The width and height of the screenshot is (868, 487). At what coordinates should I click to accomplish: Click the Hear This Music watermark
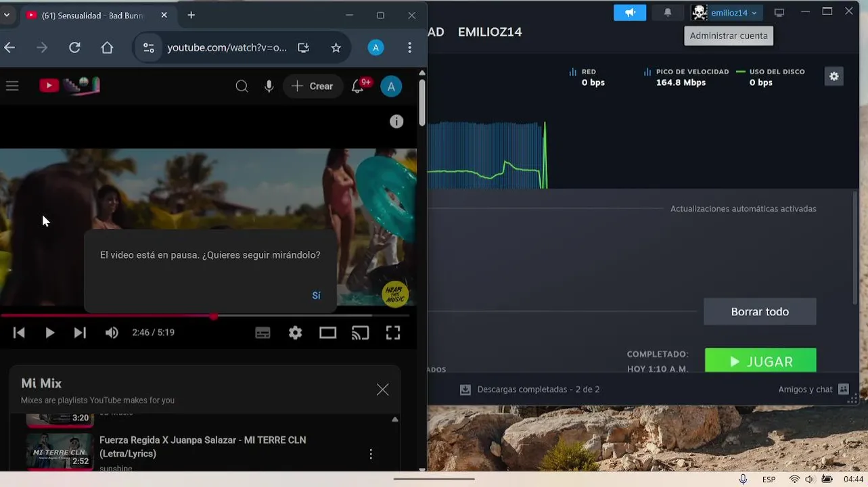(394, 294)
